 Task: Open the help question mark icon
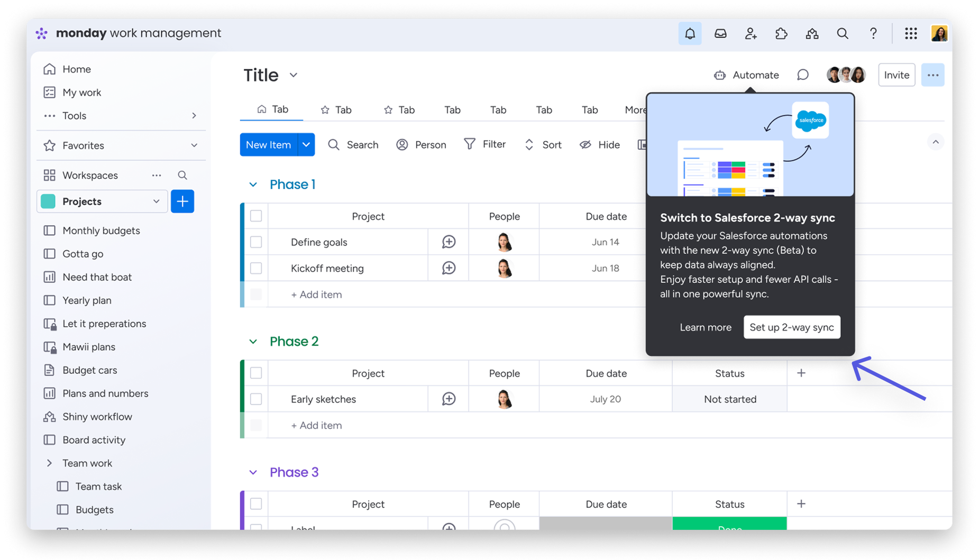coord(873,34)
